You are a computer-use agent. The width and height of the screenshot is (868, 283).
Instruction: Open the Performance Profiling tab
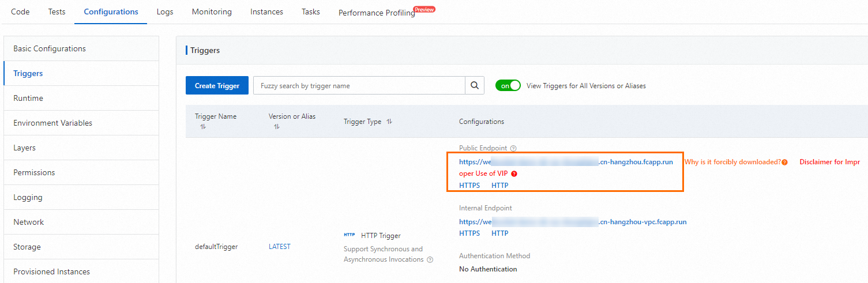[x=377, y=13]
